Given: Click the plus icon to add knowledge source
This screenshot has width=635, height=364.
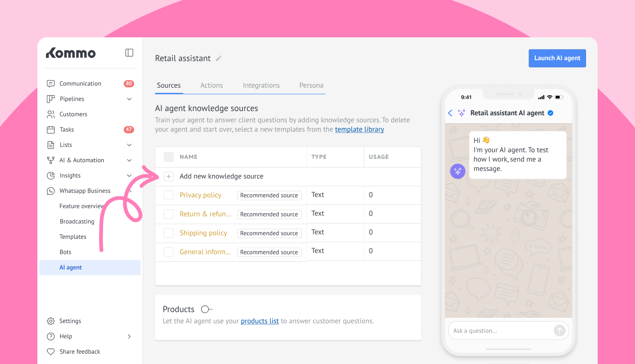Looking at the screenshot, I should point(169,176).
